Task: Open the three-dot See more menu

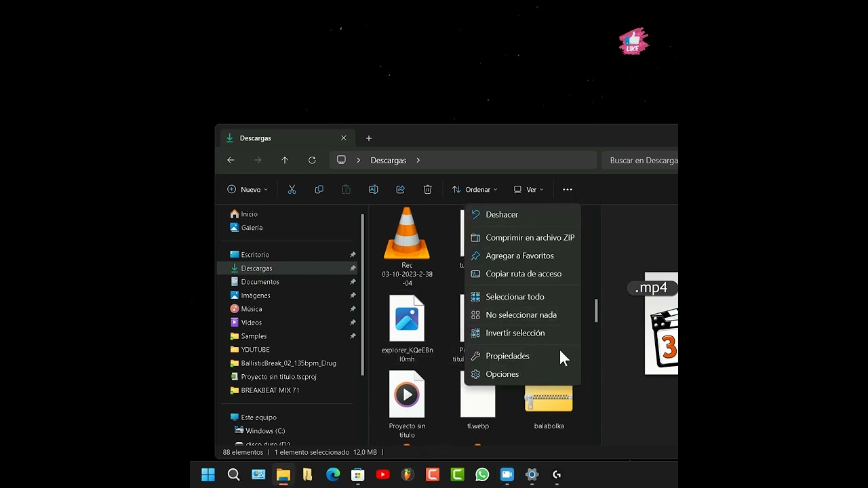Action: point(568,190)
